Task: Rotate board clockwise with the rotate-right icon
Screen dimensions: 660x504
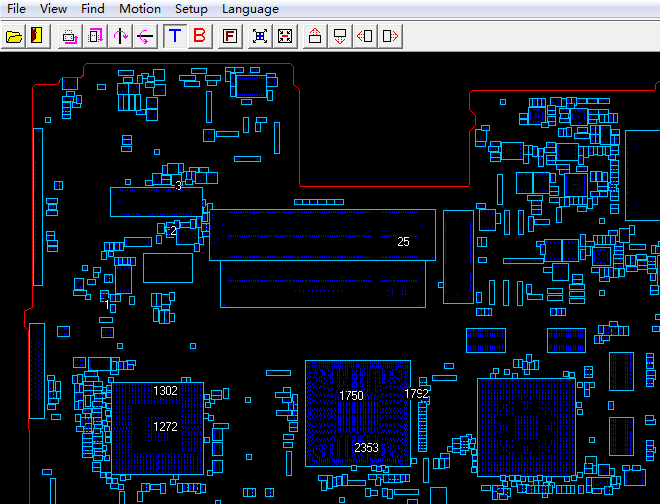Action: coord(95,36)
